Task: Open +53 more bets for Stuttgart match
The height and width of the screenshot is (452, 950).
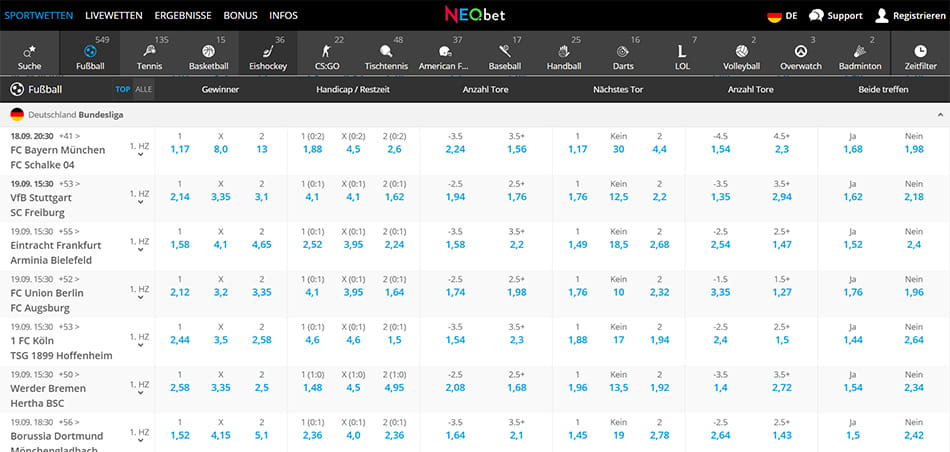Action: click(70, 184)
